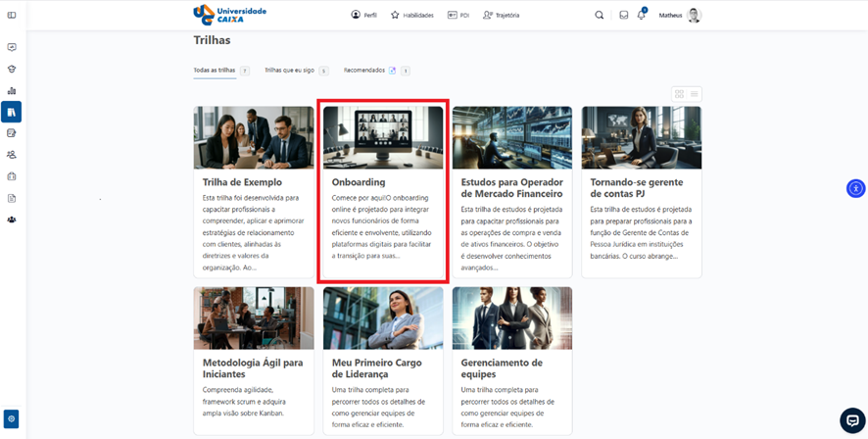The height and width of the screenshot is (439, 868).
Task: Switch to grid view layout
Action: click(679, 94)
